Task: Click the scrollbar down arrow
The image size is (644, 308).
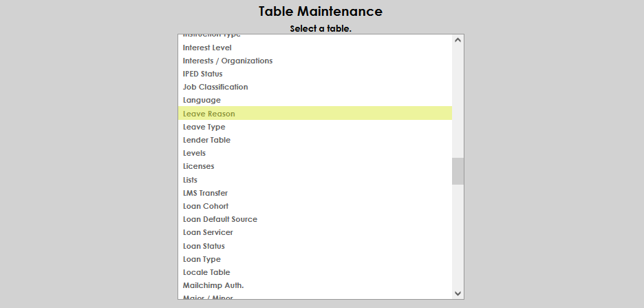Action: pyautogui.click(x=458, y=294)
